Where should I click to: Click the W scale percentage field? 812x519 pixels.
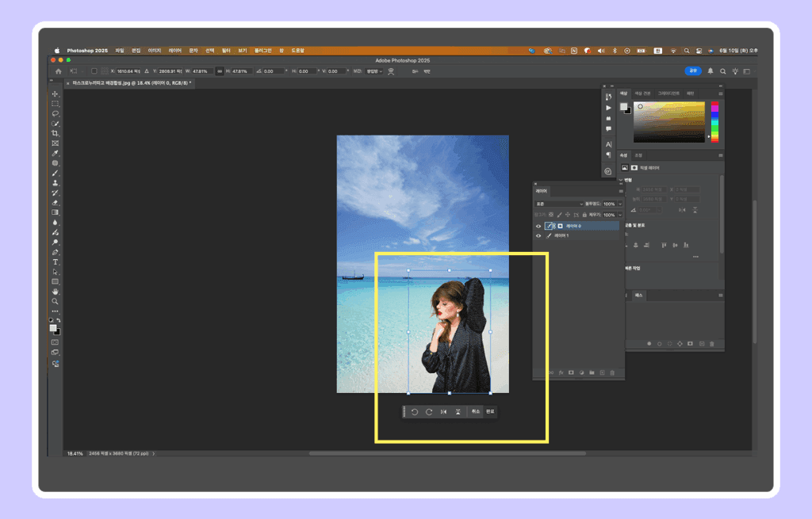pyautogui.click(x=201, y=71)
